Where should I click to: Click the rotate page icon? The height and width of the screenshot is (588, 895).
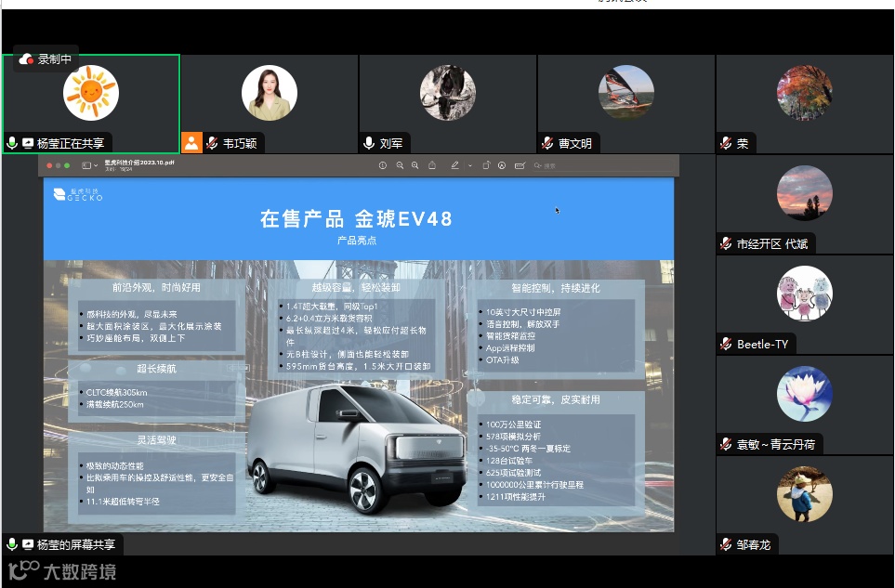pyautogui.click(x=486, y=165)
